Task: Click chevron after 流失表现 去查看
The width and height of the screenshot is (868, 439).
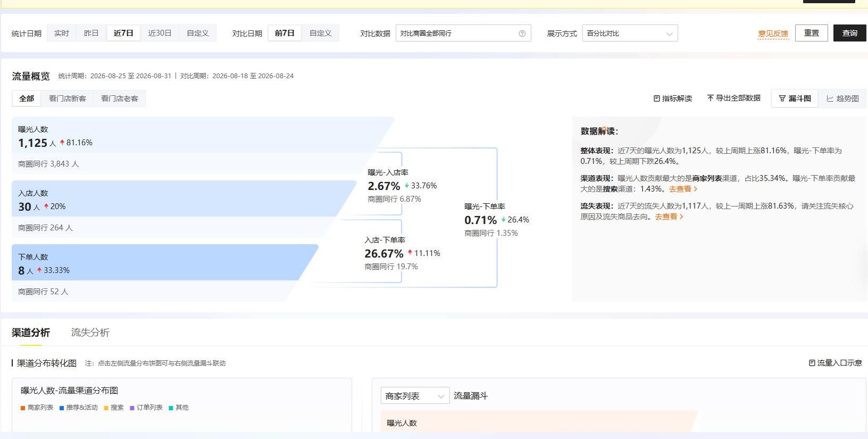Action: tap(681, 217)
